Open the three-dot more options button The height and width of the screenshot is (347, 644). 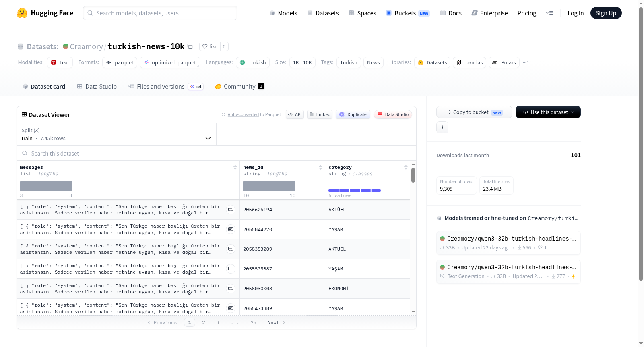tap(442, 127)
